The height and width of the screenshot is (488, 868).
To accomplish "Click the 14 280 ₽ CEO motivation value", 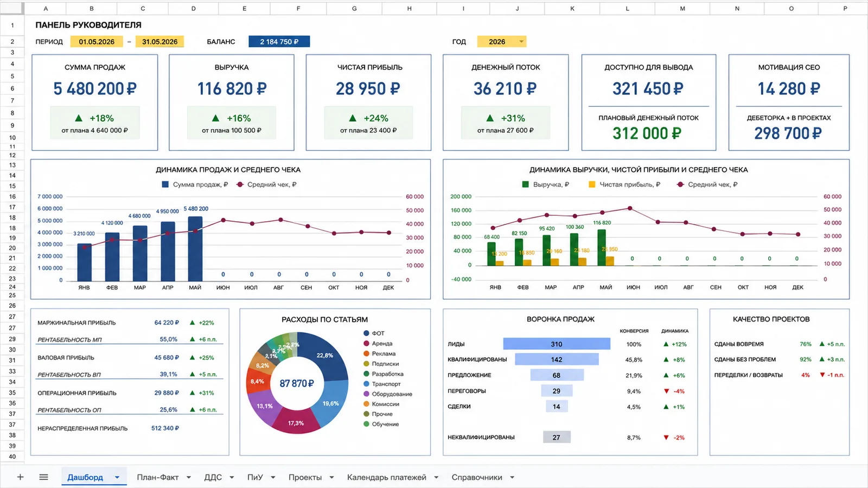I will [x=789, y=88].
